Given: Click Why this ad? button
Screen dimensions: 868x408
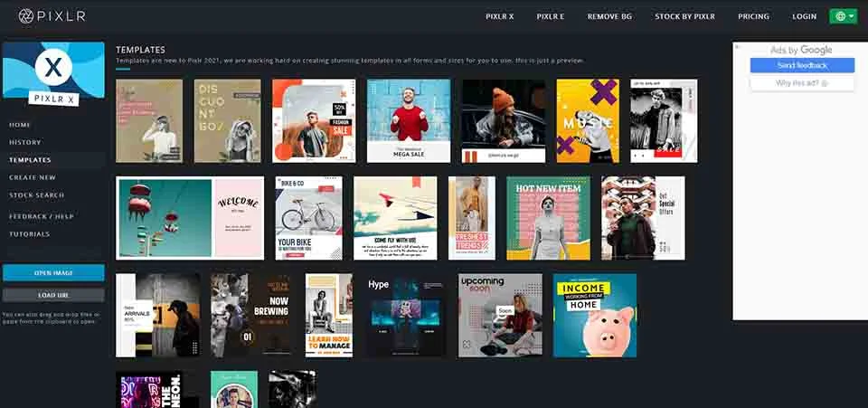Looking at the screenshot, I should [801, 83].
